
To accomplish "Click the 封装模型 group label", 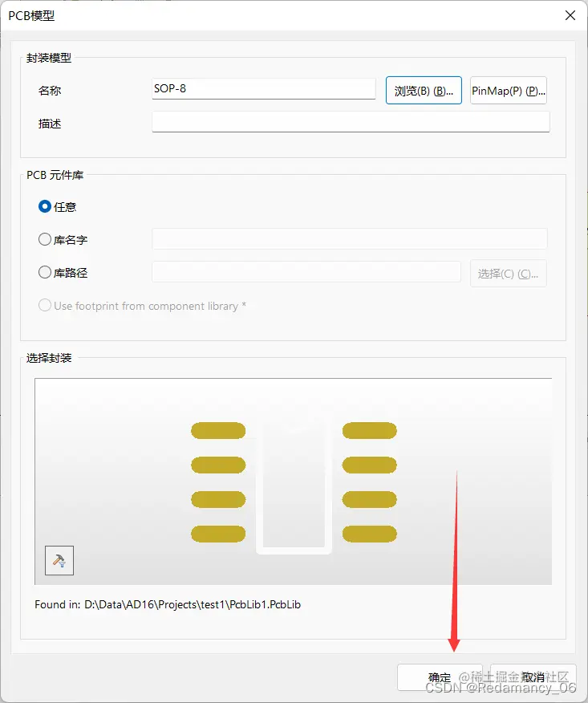I will pos(49,58).
